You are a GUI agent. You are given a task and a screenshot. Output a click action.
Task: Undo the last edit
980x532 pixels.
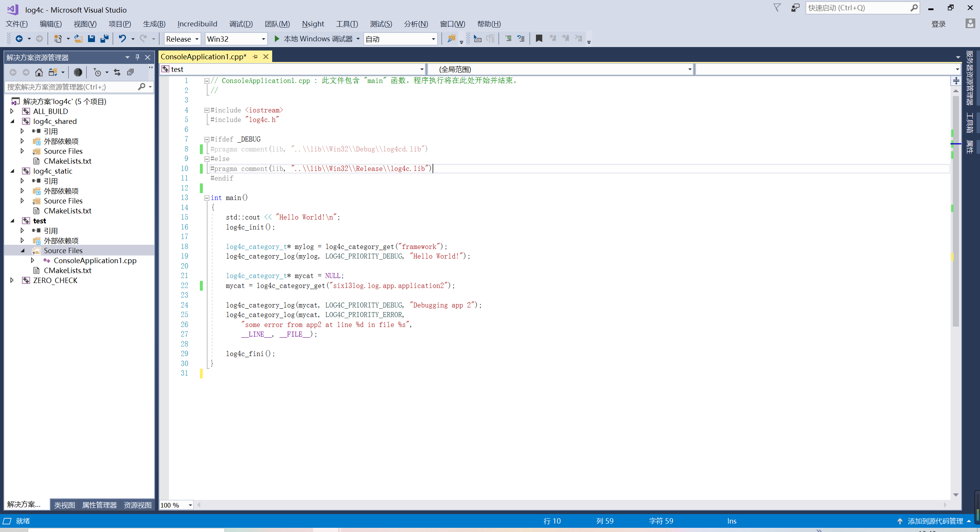click(122, 38)
